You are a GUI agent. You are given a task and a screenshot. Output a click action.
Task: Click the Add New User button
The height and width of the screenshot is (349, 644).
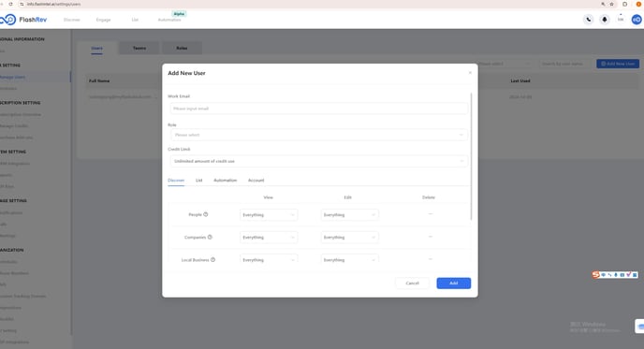click(x=618, y=64)
